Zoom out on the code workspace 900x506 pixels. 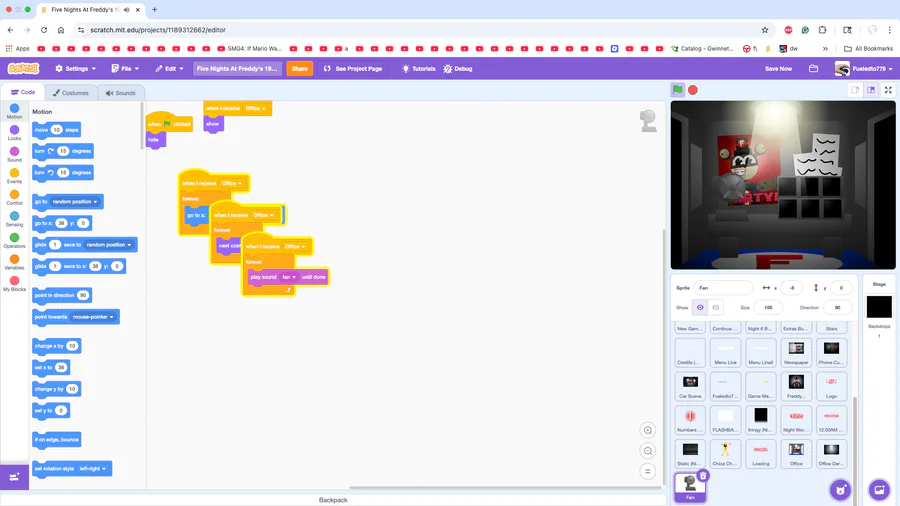(647, 451)
